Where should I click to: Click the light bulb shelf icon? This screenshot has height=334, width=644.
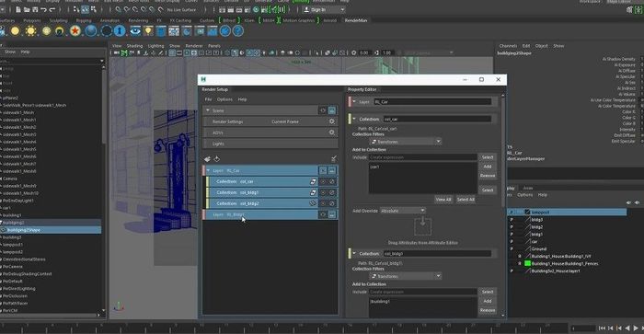(148, 30)
